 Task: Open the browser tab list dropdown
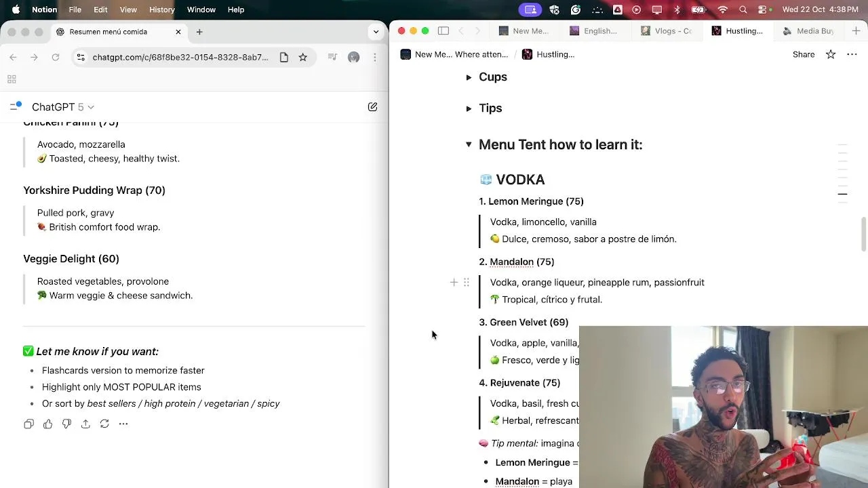click(x=376, y=32)
